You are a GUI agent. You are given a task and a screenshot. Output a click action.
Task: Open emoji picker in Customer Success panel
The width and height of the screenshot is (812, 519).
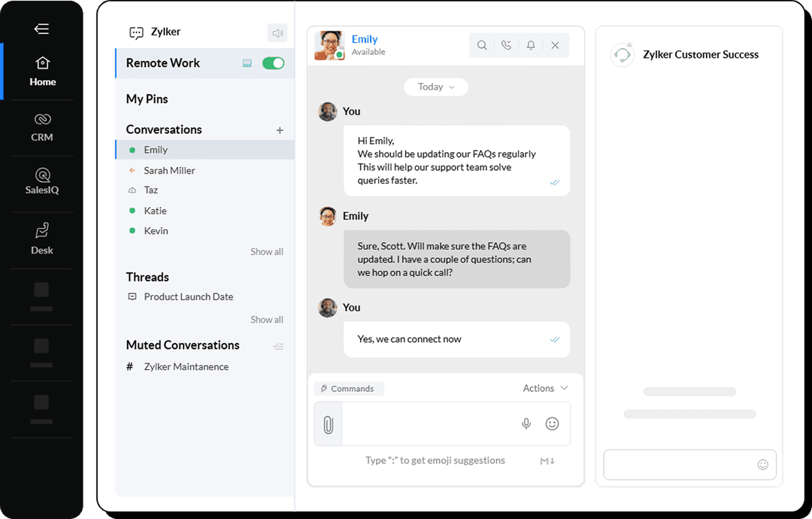tap(763, 465)
